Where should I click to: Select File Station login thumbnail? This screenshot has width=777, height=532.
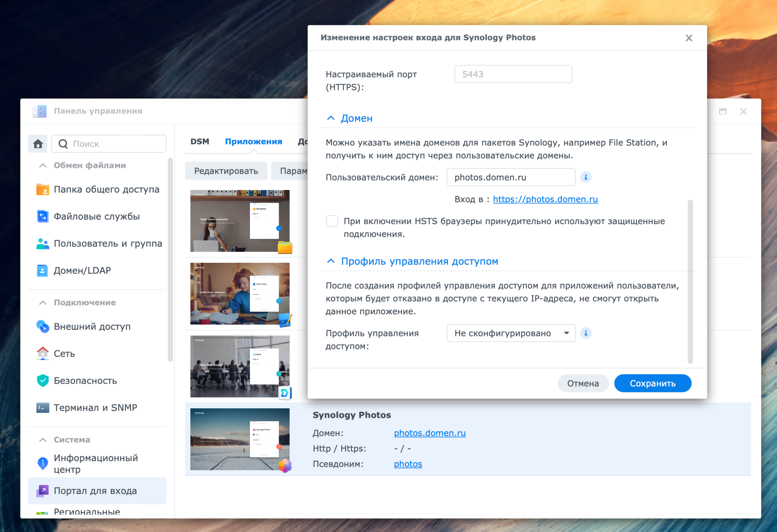pos(240,221)
